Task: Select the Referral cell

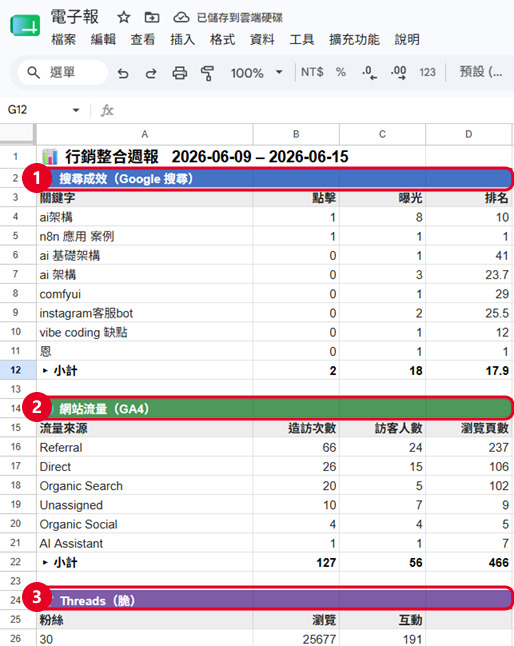Action: coord(145,447)
